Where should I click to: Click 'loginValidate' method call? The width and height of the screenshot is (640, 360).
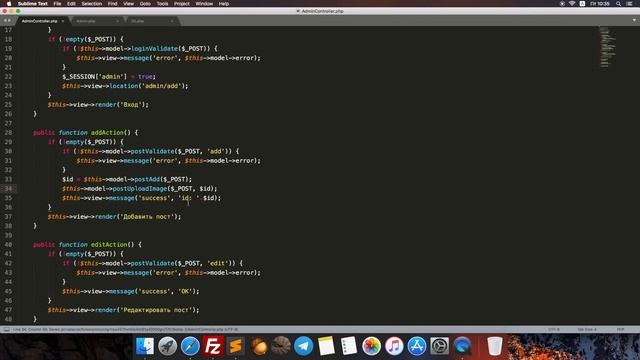[x=154, y=49]
